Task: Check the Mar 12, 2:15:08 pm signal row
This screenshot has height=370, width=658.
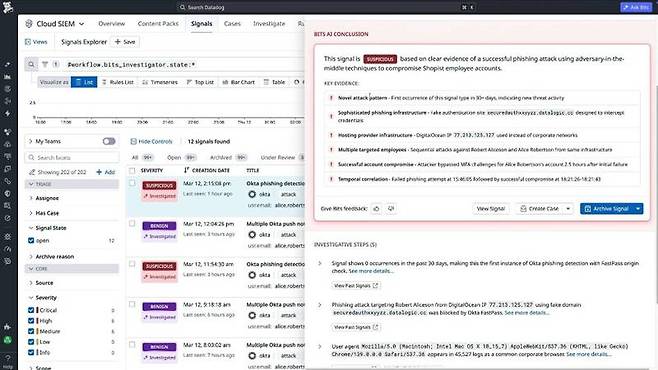Action: point(132,183)
